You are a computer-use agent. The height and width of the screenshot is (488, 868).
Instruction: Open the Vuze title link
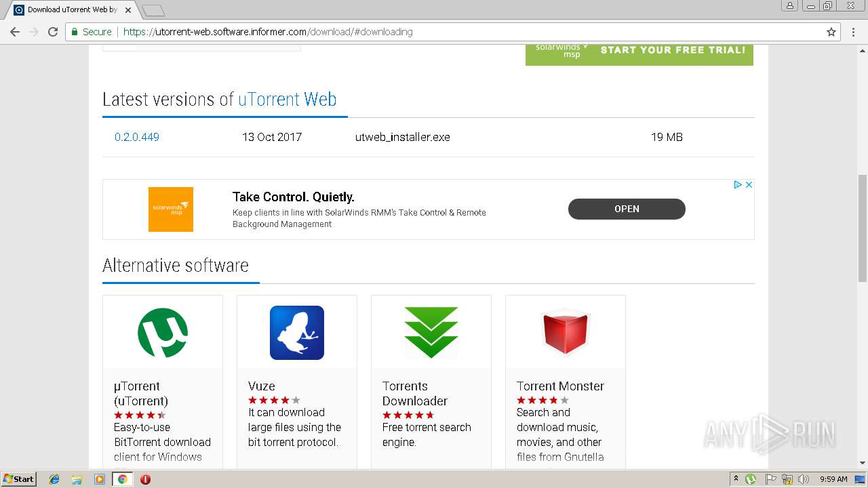(x=262, y=386)
